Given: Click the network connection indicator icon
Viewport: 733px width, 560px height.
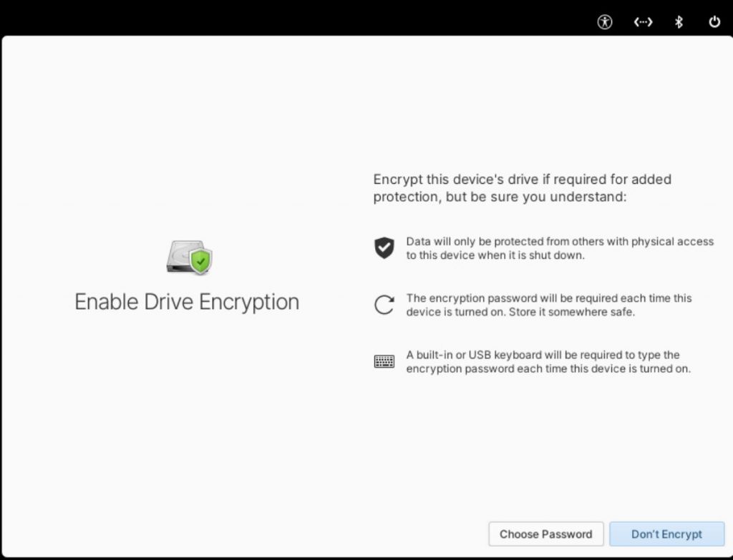Looking at the screenshot, I should pyautogui.click(x=643, y=22).
